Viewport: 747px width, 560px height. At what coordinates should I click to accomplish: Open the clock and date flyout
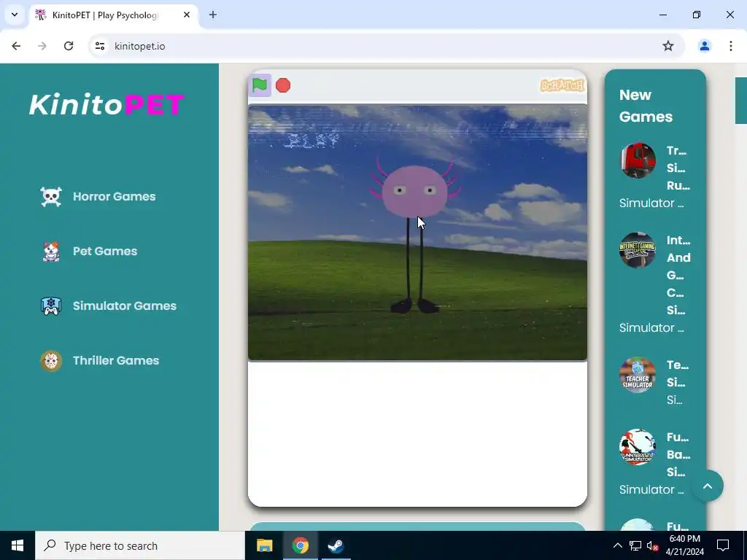click(x=684, y=545)
